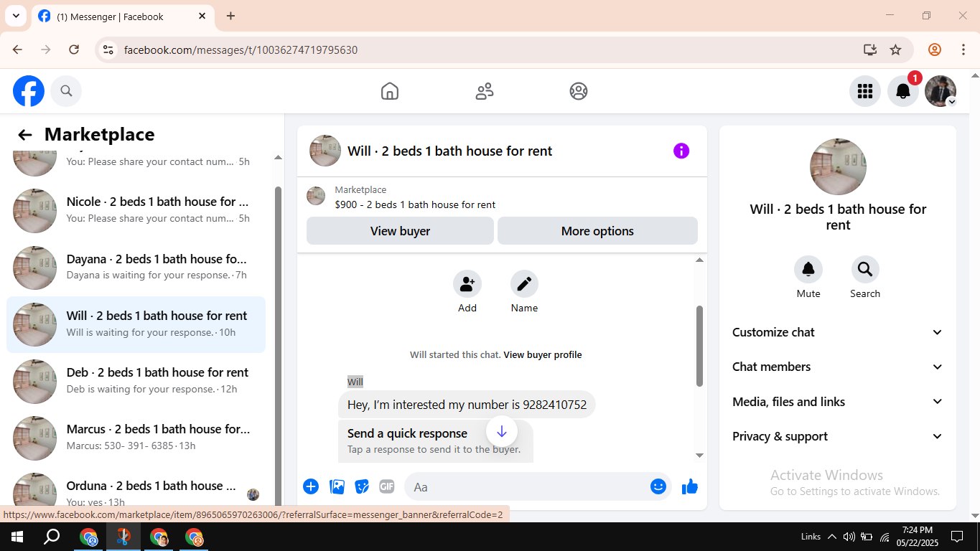Expand Chat members section
Image resolution: width=980 pixels, height=551 pixels.
pyautogui.click(x=837, y=367)
